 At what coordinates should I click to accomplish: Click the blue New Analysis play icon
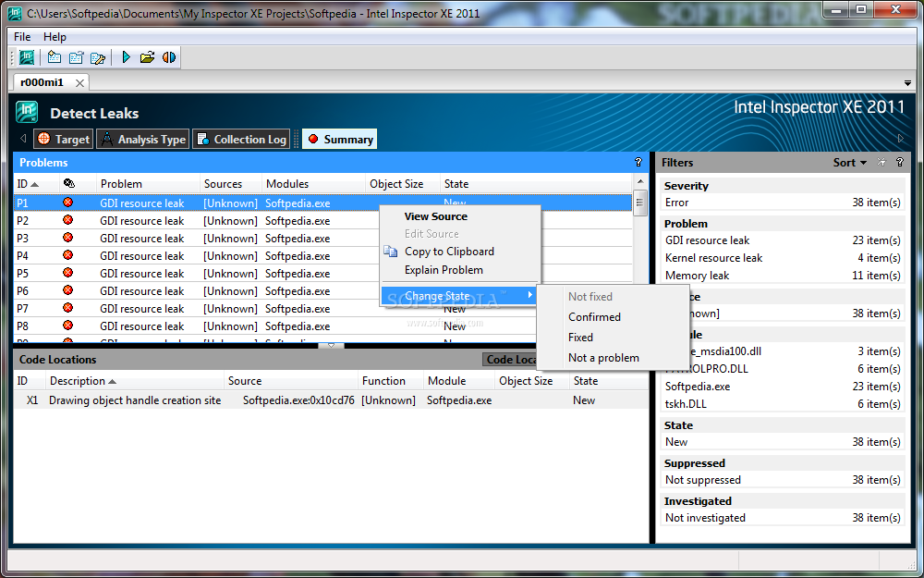click(x=126, y=57)
